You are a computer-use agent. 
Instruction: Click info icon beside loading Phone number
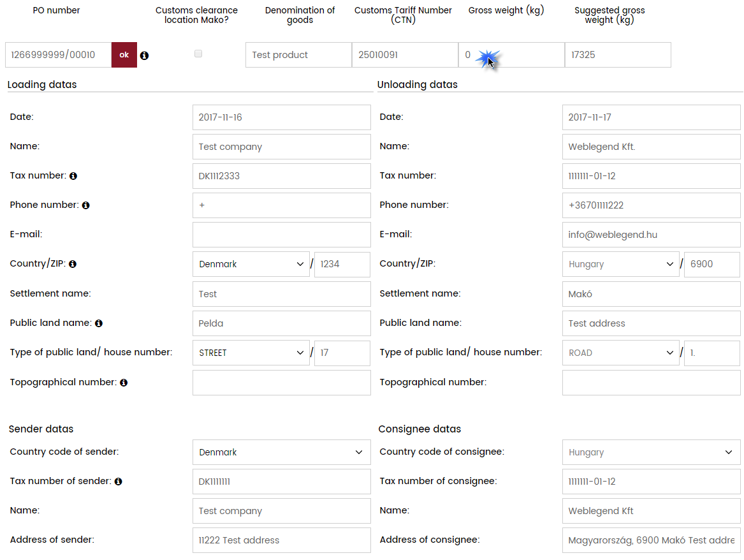coord(85,205)
